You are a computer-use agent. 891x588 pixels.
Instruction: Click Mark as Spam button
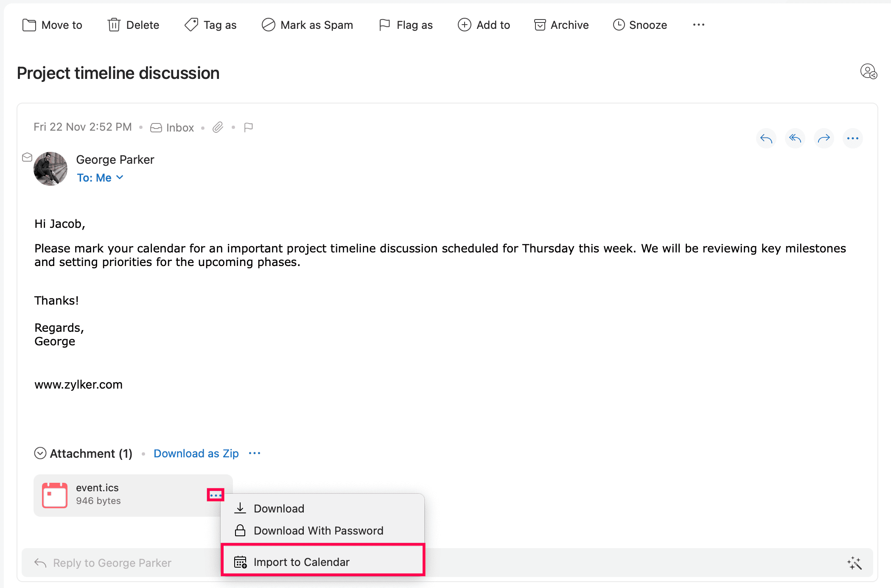(x=308, y=25)
